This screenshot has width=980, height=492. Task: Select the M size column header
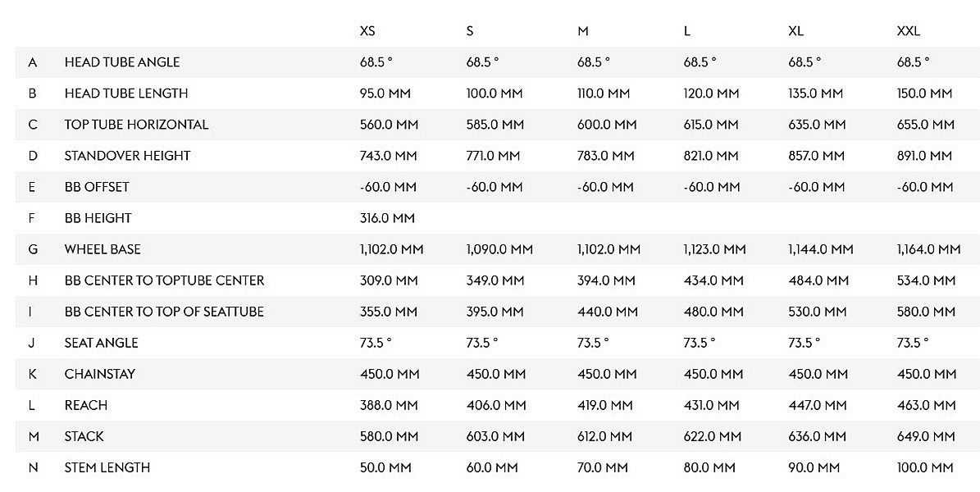click(x=582, y=31)
